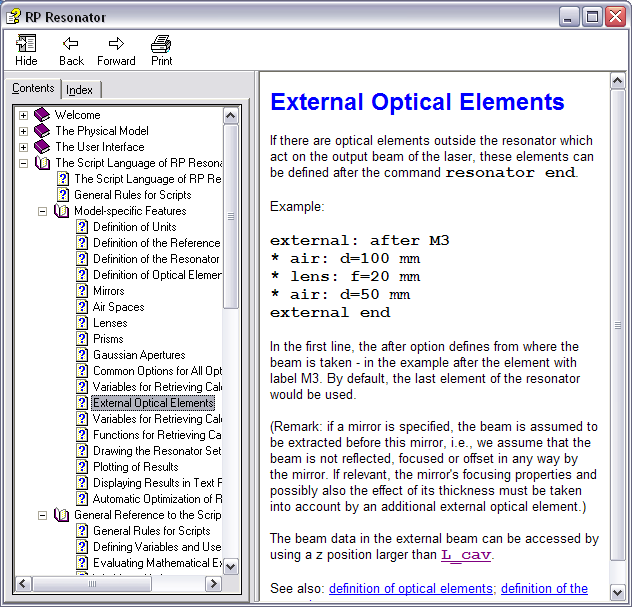Click topic pane scroll down arrow
Image resolution: width=632 pixels, height=607 pixels.
click(617, 592)
